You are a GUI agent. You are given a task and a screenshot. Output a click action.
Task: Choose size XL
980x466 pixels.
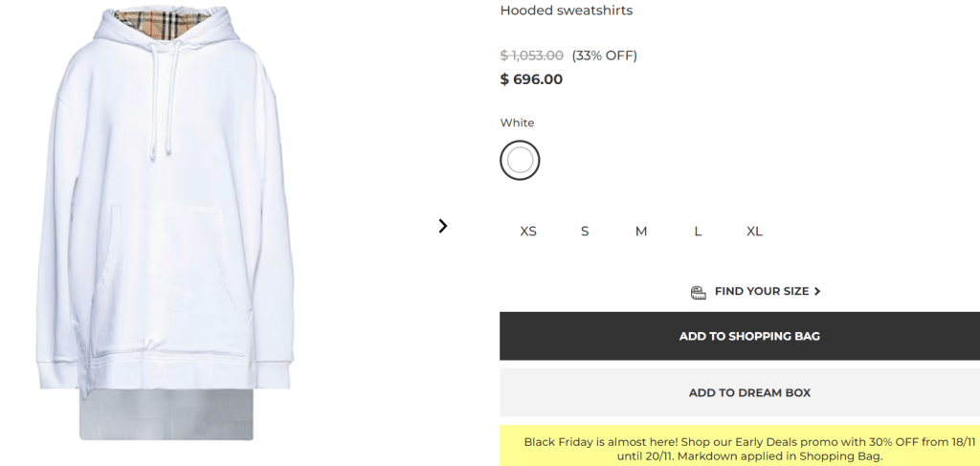click(754, 232)
